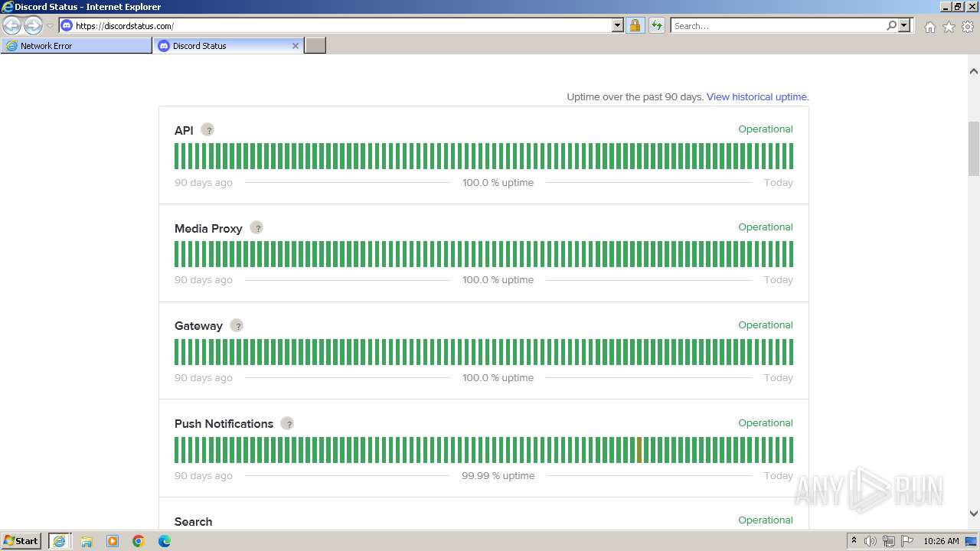Launch Google Chrome from the taskbar
The height and width of the screenshot is (551, 980).
(139, 541)
